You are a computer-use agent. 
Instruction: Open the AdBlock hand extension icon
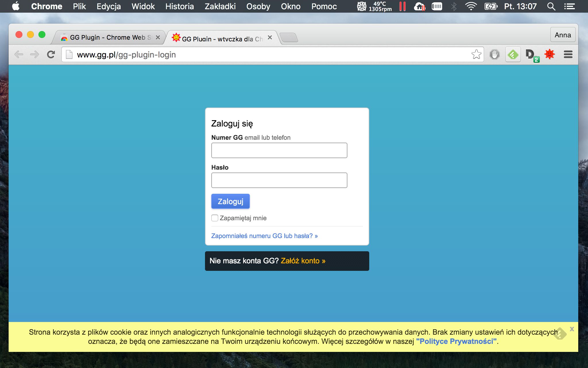click(x=494, y=54)
